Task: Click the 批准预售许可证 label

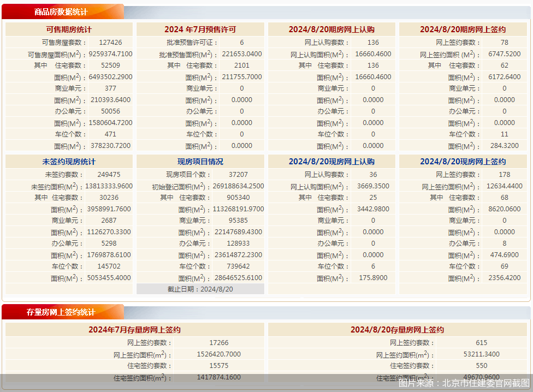Action: pos(192,43)
